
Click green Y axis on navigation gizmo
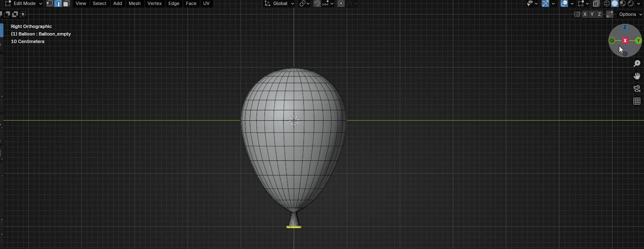pyautogui.click(x=638, y=41)
